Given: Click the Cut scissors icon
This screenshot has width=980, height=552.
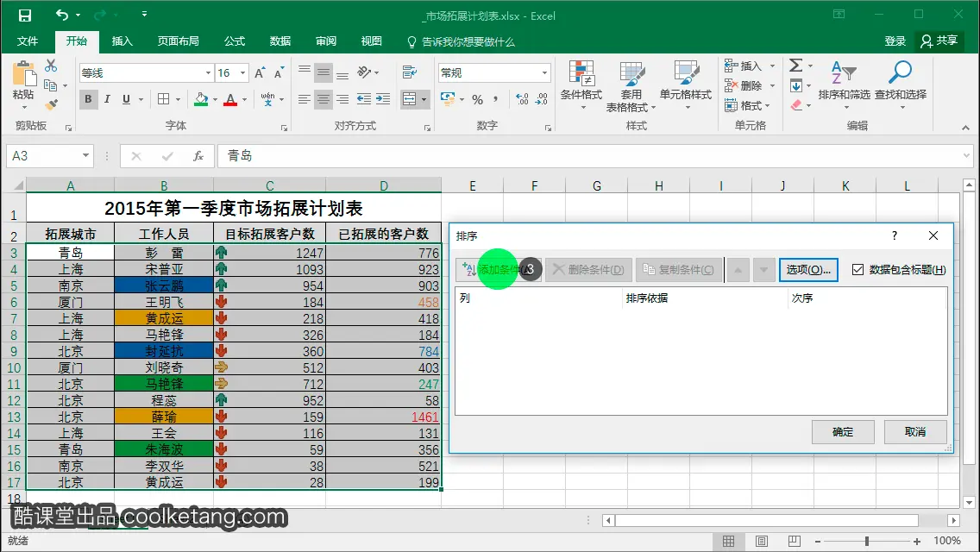Looking at the screenshot, I should (51, 66).
